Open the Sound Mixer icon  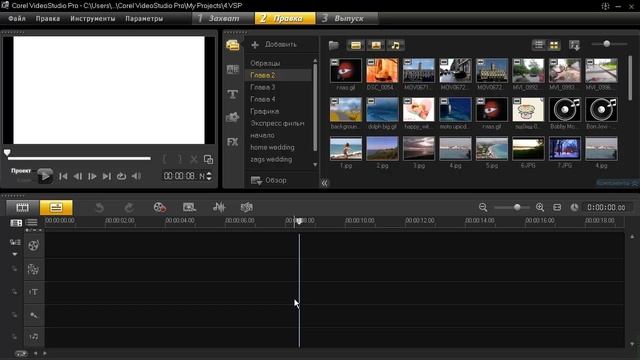(x=219, y=207)
